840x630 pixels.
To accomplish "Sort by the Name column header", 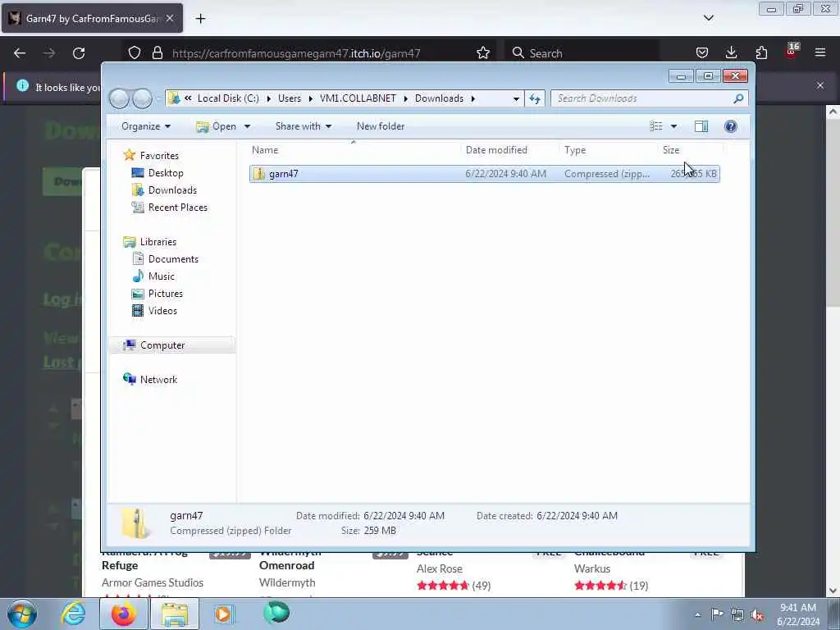I will tap(354, 150).
